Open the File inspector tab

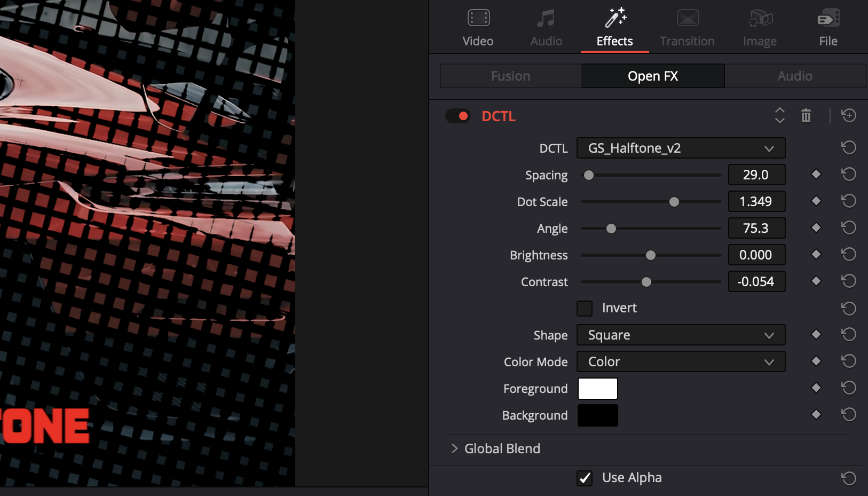point(828,27)
